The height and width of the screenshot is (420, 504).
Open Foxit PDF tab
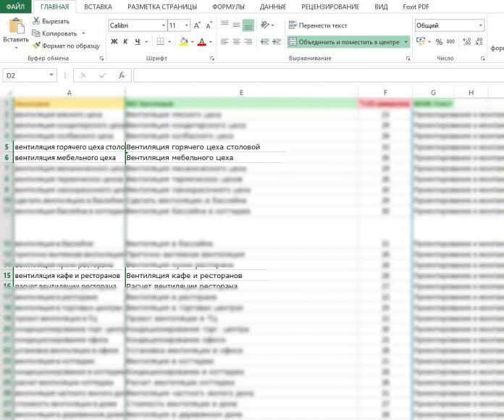[416, 7]
